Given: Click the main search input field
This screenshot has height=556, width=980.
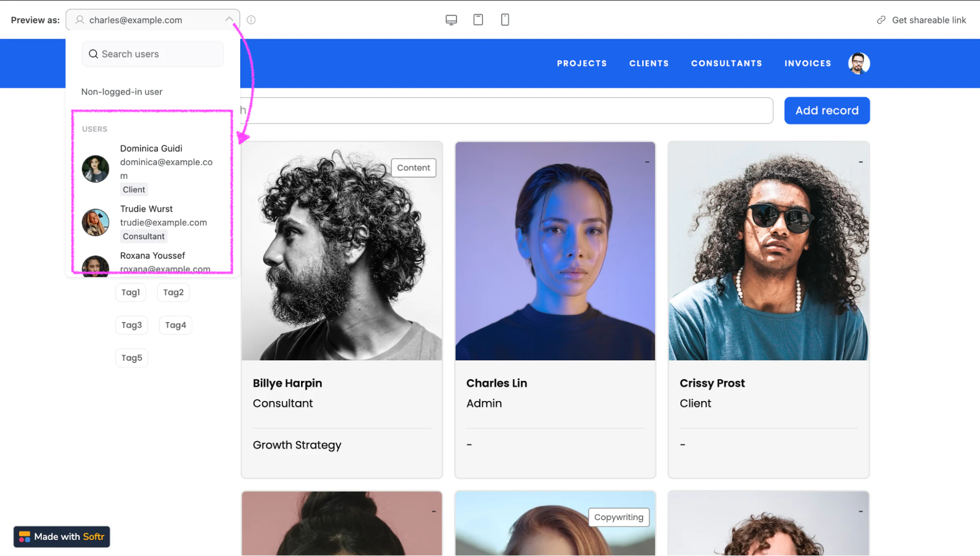Looking at the screenshot, I should (x=506, y=110).
